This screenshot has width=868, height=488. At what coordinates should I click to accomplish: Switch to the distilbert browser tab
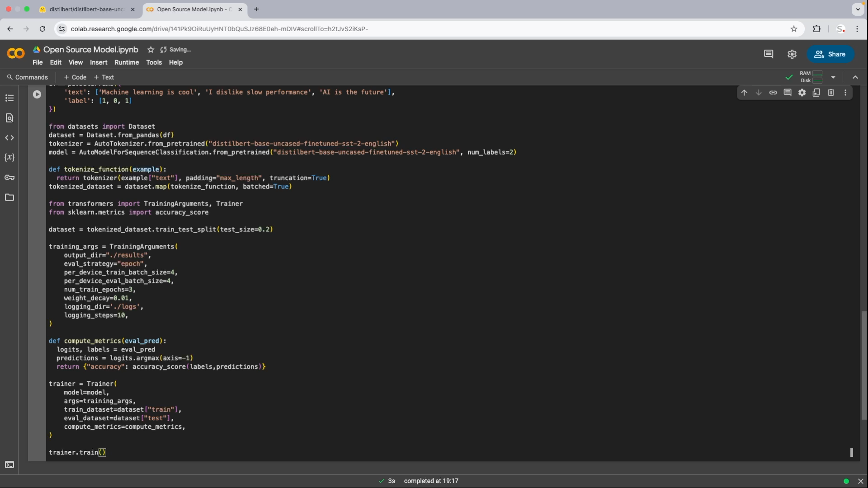coord(87,9)
